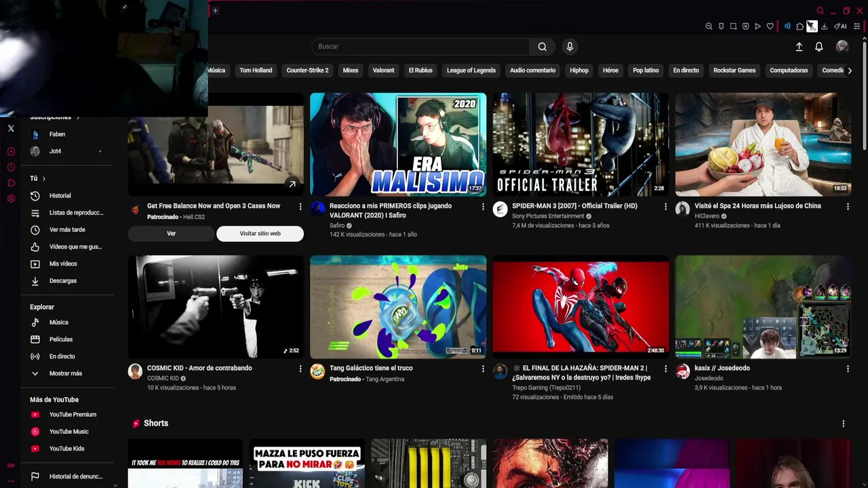Open the Spider-Man 2 red background thumbnail
This screenshot has width=868, height=488.
coord(580,306)
